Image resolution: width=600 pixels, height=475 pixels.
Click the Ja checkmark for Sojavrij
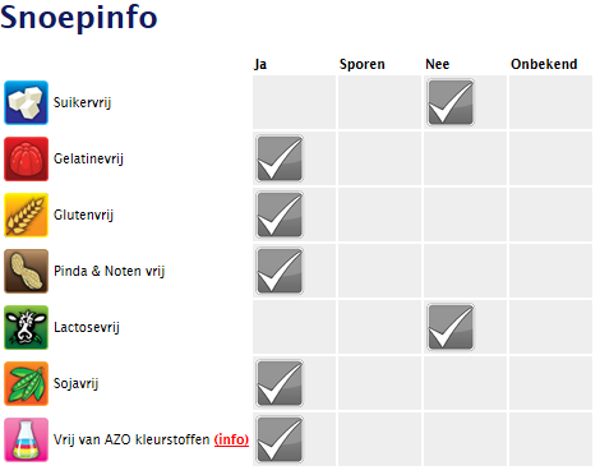click(x=279, y=382)
